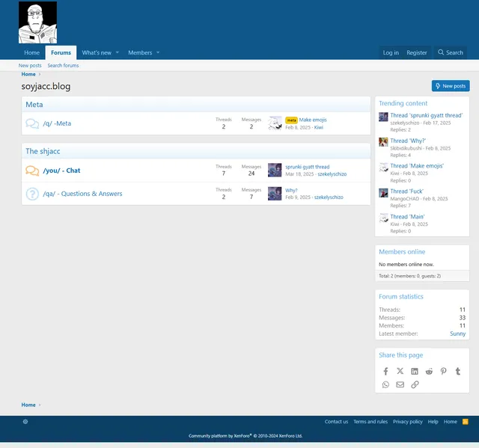Click the Pinterest share icon

click(x=443, y=371)
